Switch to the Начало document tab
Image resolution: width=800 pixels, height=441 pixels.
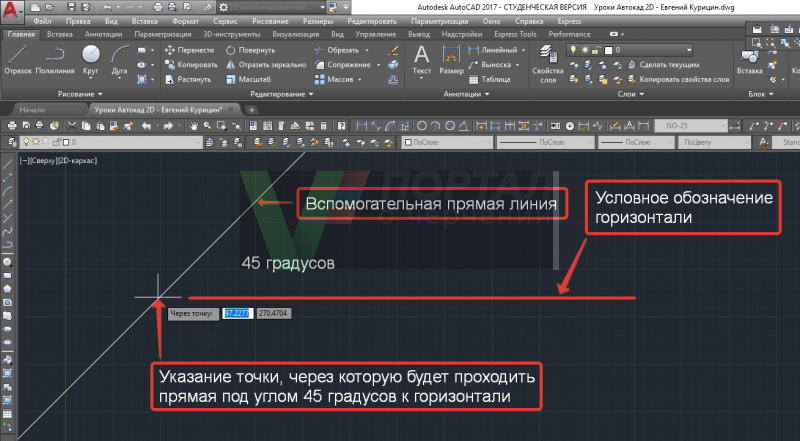pyautogui.click(x=32, y=110)
